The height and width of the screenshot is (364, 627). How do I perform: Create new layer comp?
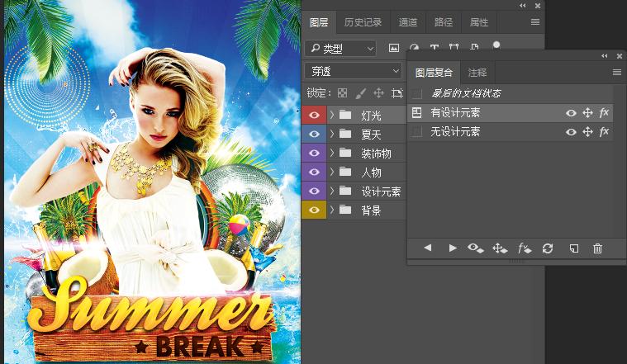(x=574, y=248)
